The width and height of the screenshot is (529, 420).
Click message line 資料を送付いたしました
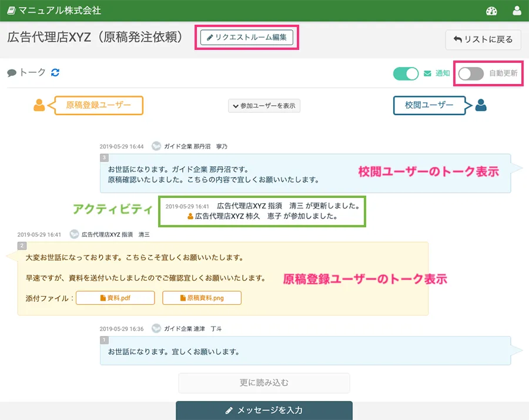(x=146, y=278)
